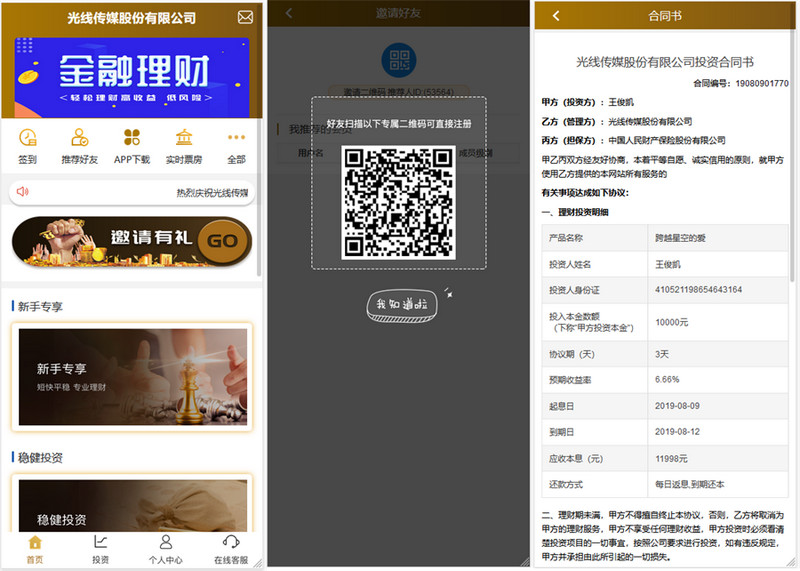The image size is (800, 571).
Task: Tap the 签到 check-in clock icon
Action: click(28, 137)
